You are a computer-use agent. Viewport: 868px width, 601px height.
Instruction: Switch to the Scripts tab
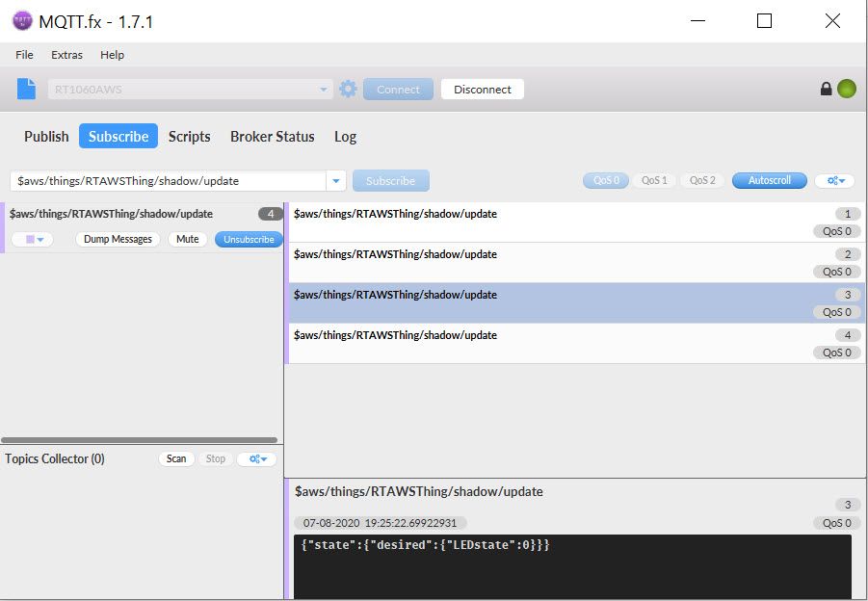tap(190, 136)
